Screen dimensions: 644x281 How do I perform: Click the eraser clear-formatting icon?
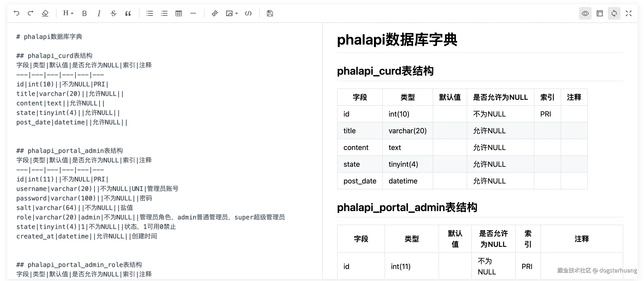coord(45,13)
